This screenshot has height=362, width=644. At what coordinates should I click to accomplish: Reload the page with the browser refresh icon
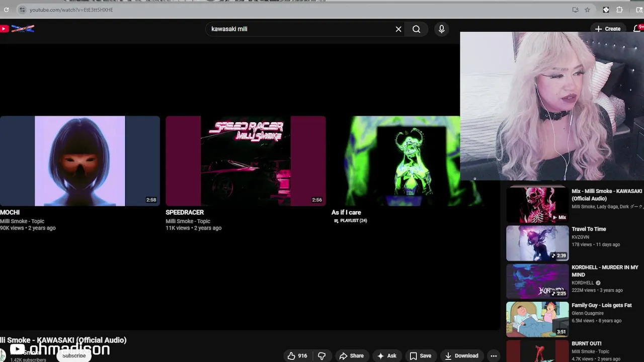(7, 10)
